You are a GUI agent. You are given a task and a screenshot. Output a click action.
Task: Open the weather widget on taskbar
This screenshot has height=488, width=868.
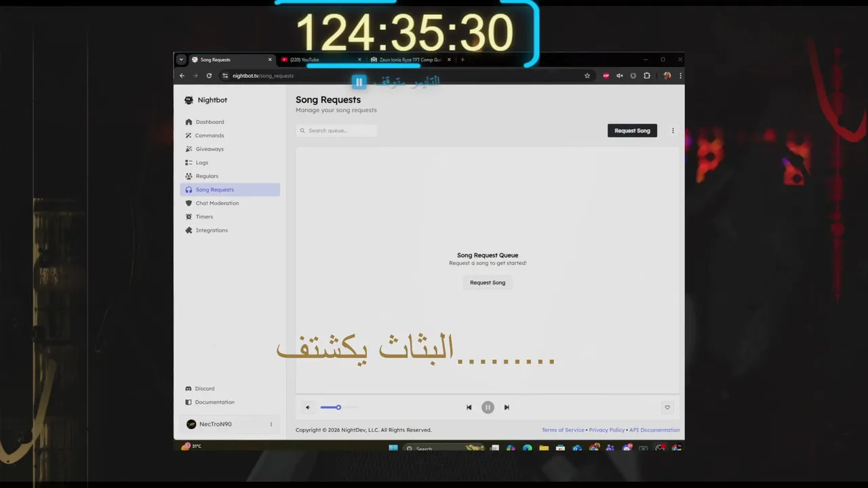192,446
